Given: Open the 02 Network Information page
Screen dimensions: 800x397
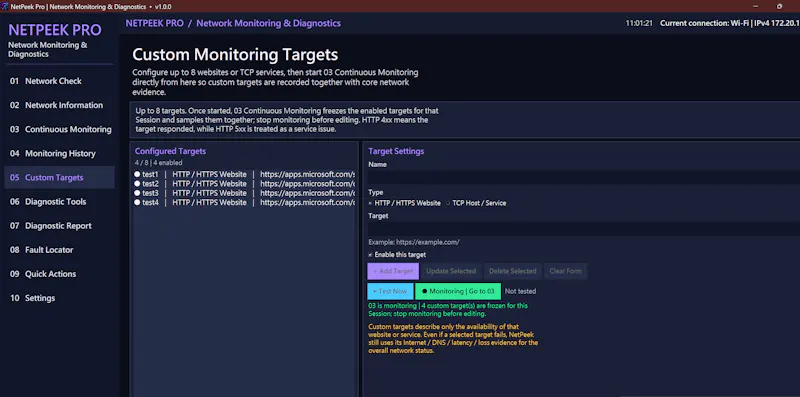Looking at the screenshot, I should tap(59, 105).
